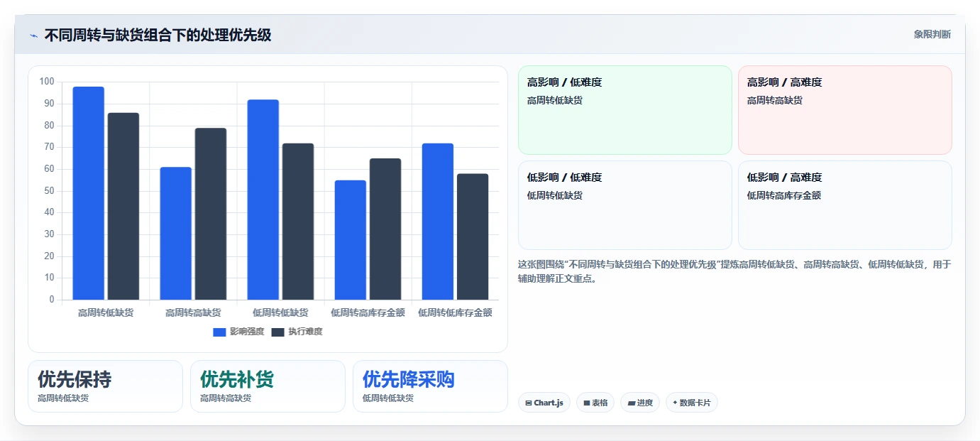
Task: Select the green 高影响 / 低难度 quadrant card
Action: [x=625, y=110]
